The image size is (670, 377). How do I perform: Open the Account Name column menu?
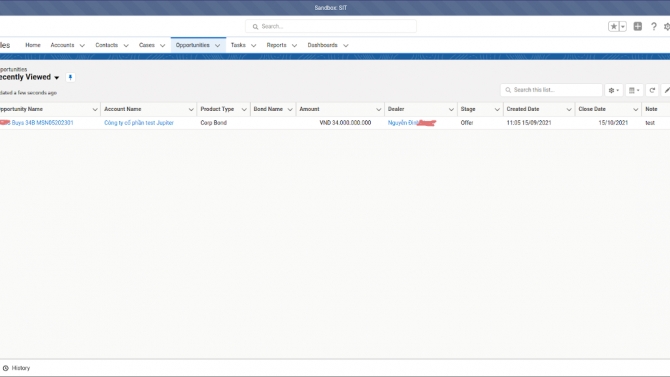[x=191, y=109]
